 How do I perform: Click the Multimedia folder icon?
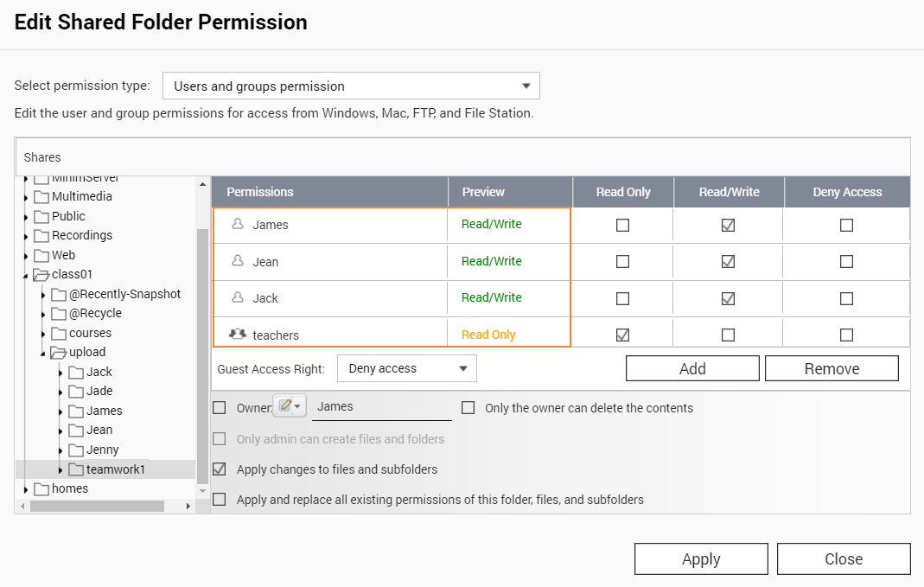pos(41,196)
